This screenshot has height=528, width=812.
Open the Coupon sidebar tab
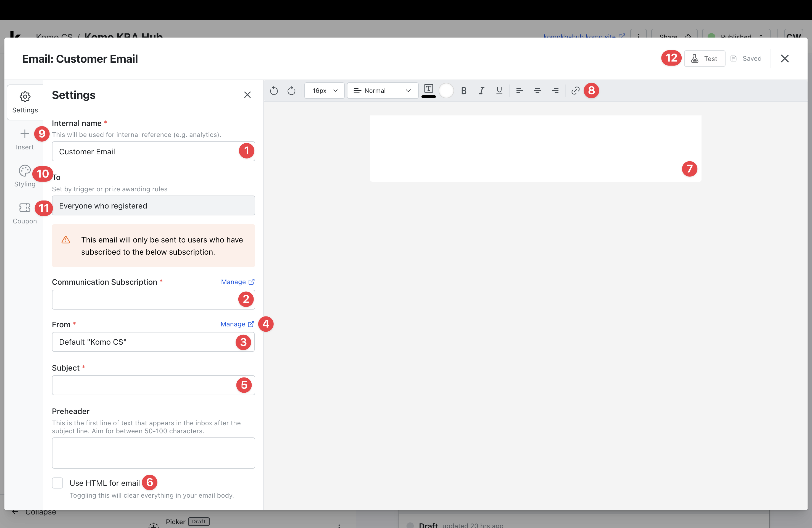point(25,213)
